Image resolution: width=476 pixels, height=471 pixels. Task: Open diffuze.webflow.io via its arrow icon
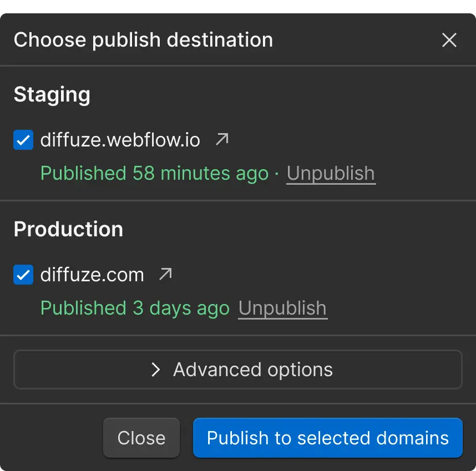pyautogui.click(x=222, y=139)
